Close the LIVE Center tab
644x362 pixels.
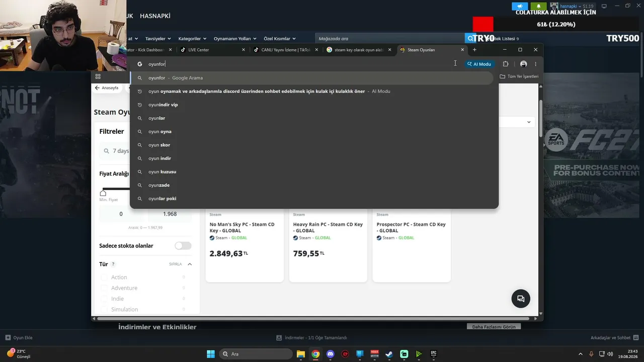click(244, 50)
